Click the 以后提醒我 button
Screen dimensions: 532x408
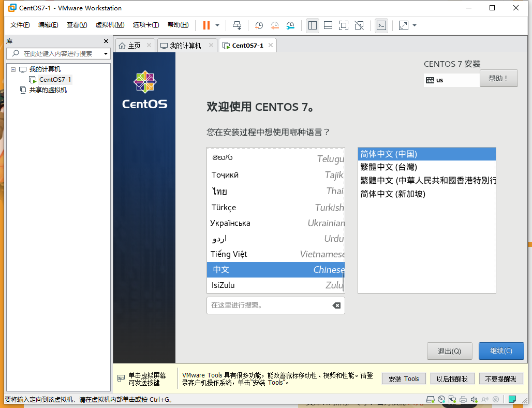(452, 379)
